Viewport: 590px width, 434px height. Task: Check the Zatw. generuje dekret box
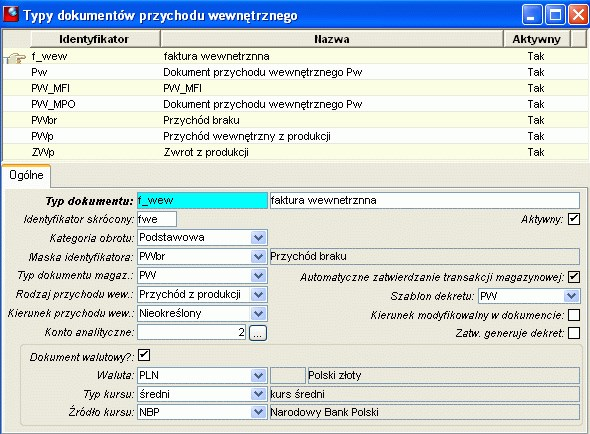pyautogui.click(x=573, y=333)
